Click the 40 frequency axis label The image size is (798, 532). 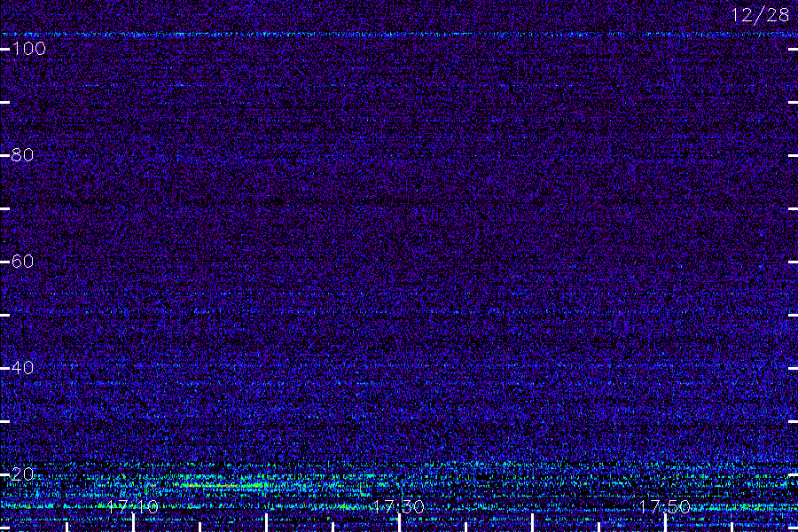pyautogui.click(x=23, y=368)
